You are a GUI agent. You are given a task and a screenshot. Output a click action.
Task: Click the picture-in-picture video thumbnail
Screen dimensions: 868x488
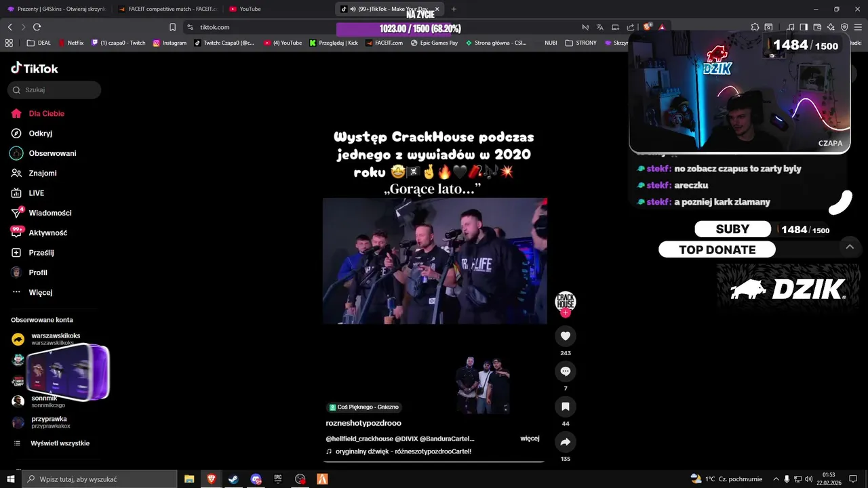(67, 373)
